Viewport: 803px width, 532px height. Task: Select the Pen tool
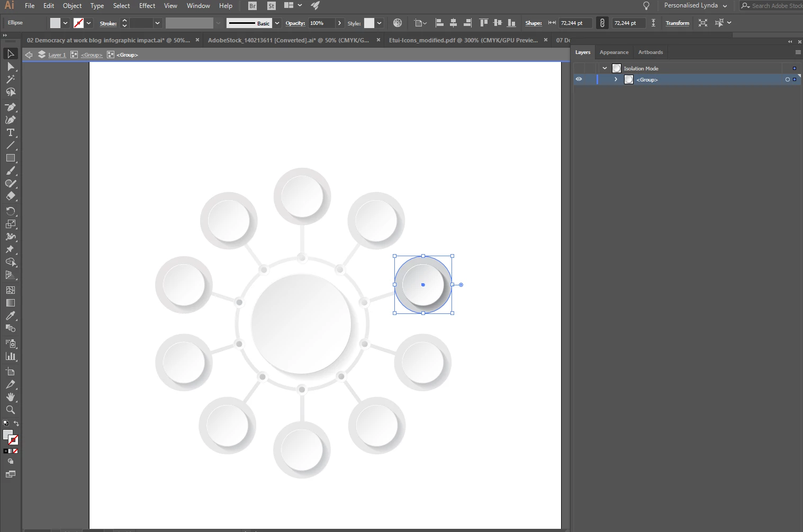(x=11, y=107)
